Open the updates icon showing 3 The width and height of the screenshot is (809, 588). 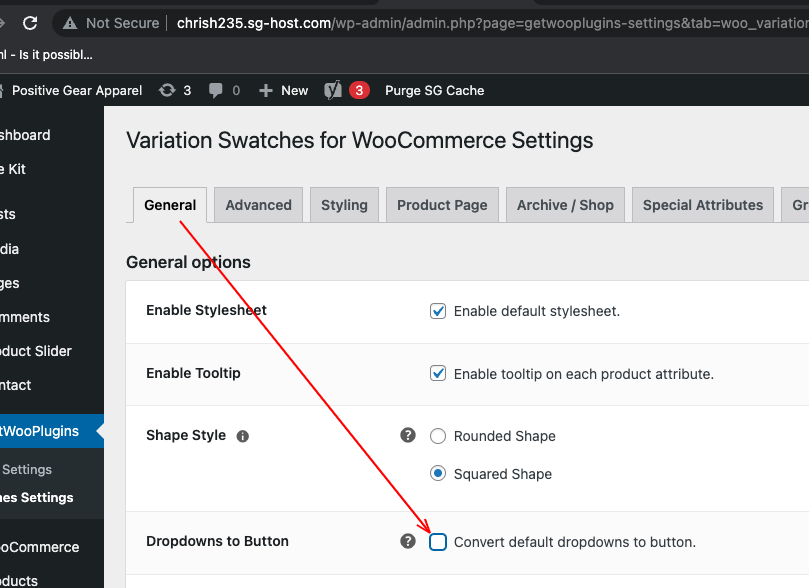[x=167, y=90]
